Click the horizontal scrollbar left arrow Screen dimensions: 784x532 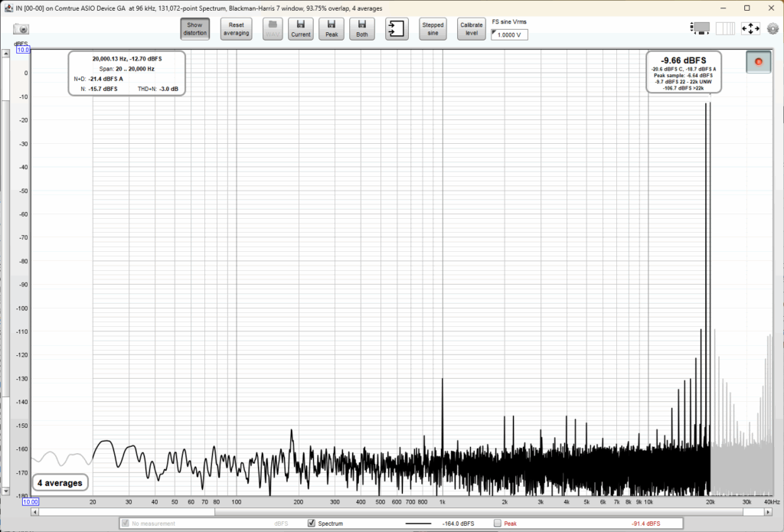click(x=34, y=511)
